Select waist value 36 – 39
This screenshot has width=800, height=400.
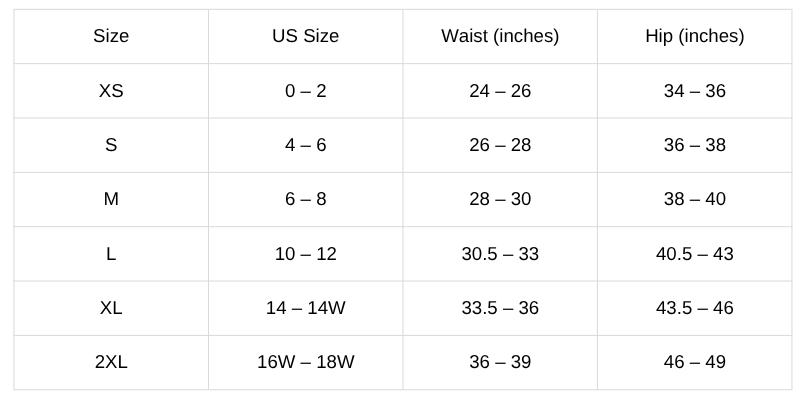pyautogui.click(x=500, y=362)
